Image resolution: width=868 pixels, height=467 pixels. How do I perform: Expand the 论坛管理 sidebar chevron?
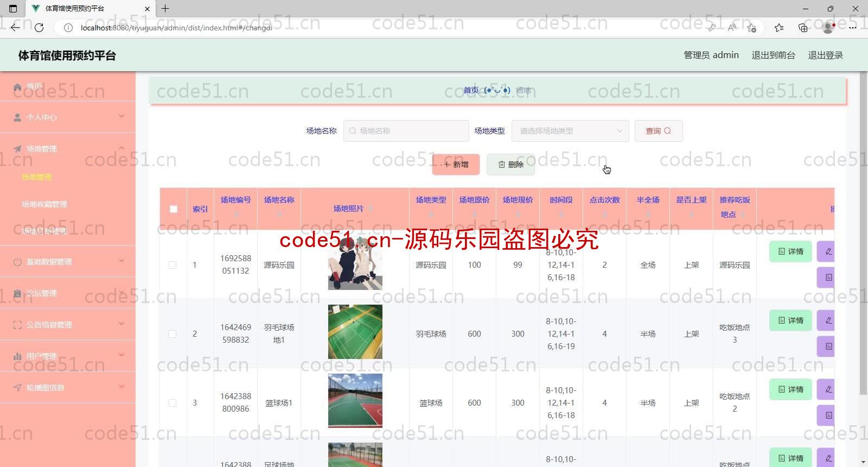pos(122,293)
